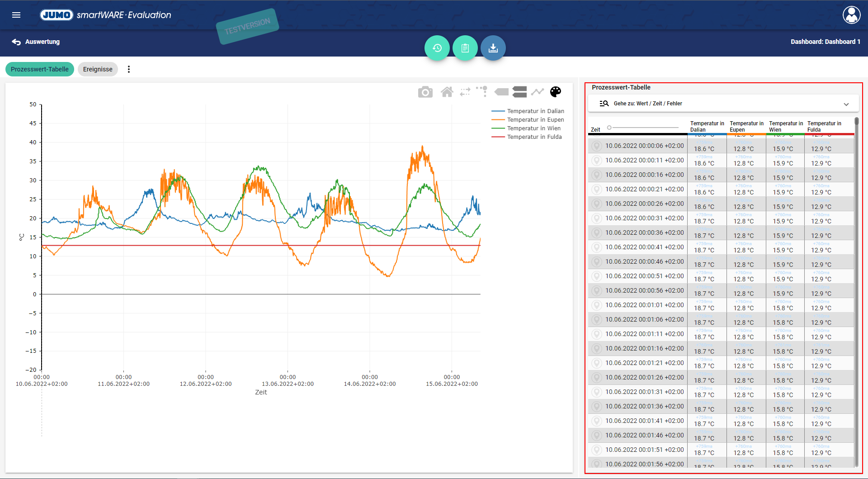
Task: Select the Prozesswert-Tabelle tab
Action: [x=40, y=69]
